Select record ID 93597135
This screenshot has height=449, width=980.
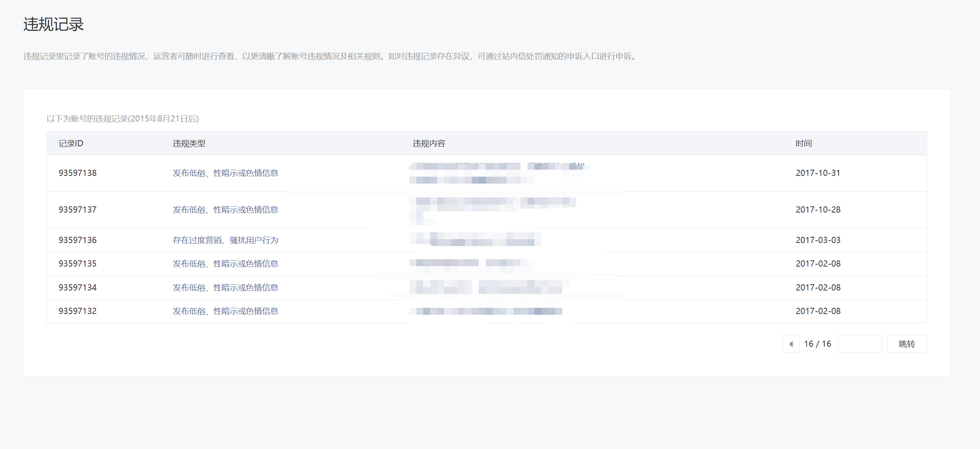tap(78, 263)
